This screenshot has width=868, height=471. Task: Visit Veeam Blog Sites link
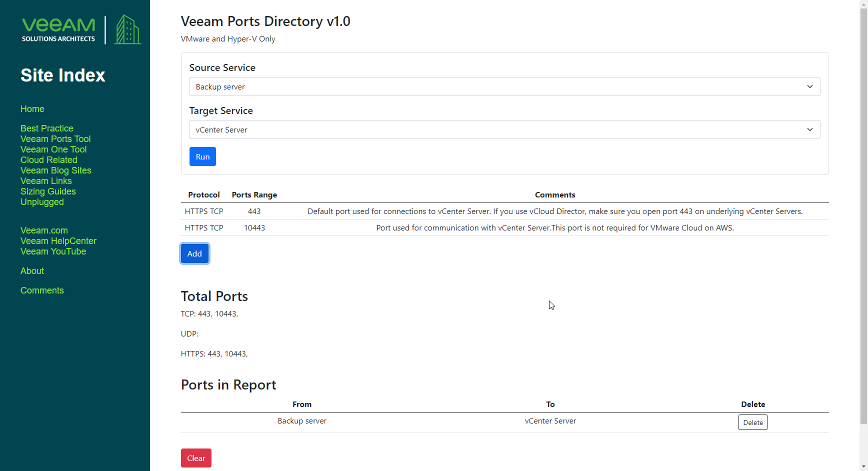[56, 170]
